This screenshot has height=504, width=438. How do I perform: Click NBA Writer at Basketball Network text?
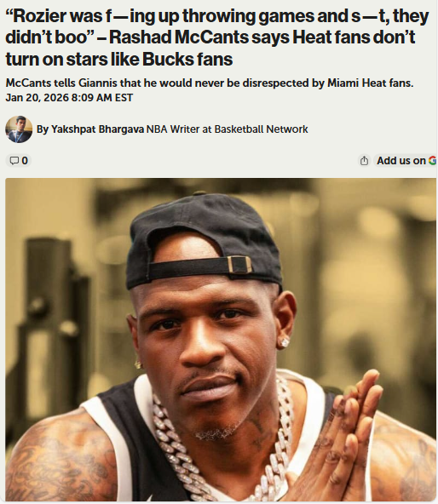coord(228,129)
